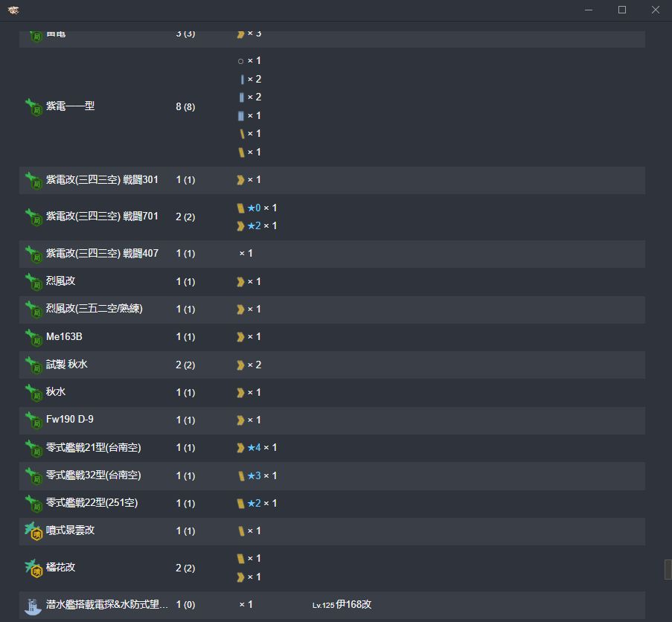The height and width of the screenshot is (622, 672).
Task: Click the type icon for 紫電改(三四三空) 戦闘407
Action: pos(33,254)
